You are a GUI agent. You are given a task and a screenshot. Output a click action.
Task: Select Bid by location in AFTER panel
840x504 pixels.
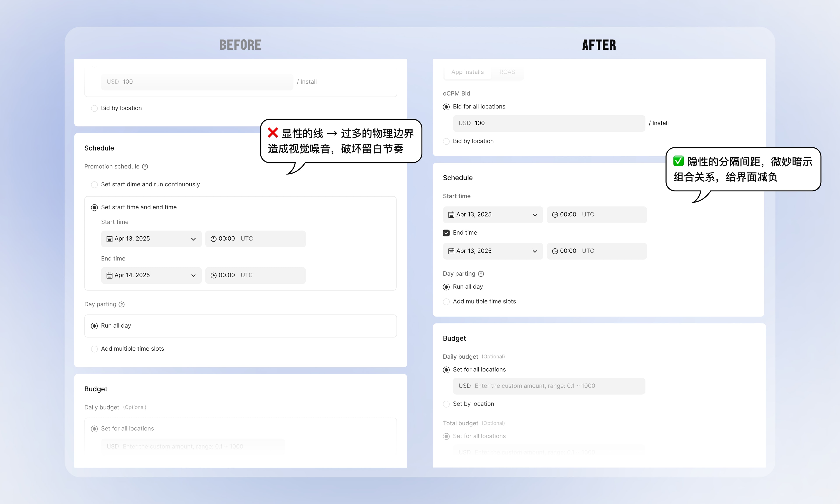pyautogui.click(x=446, y=141)
